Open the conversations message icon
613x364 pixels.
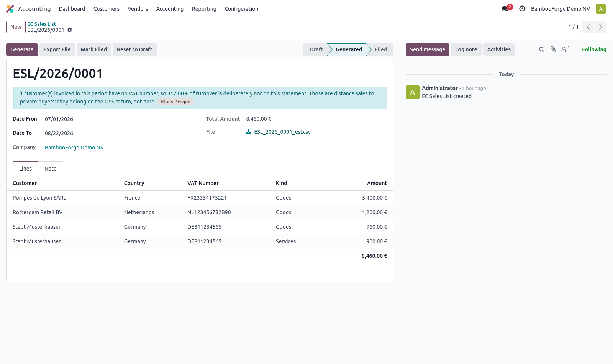click(x=505, y=9)
